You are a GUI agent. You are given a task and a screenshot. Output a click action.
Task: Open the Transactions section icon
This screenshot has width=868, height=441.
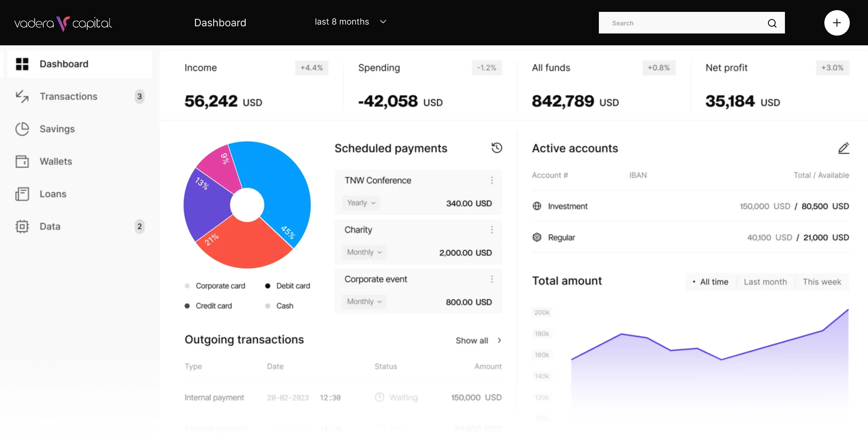[22, 97]
